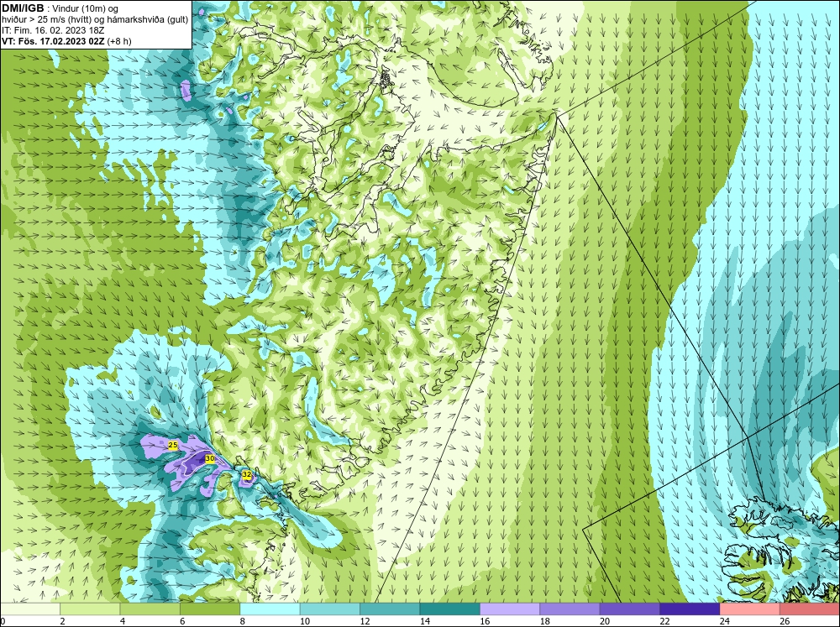Click the legend value 20
The image size is (840, 627).
click(x=605, y=621)
